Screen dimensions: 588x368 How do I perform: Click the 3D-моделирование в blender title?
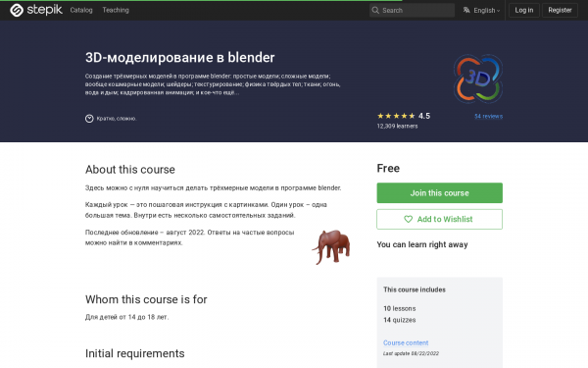pyautogui.click(x=180, y=58)
